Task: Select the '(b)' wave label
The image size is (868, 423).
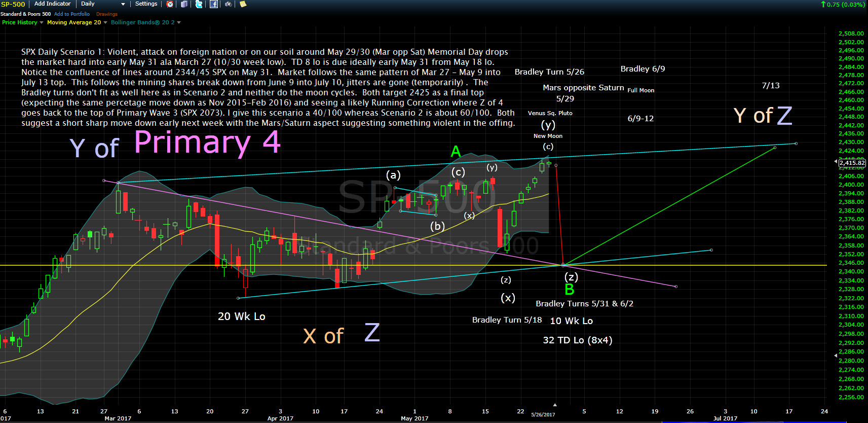Action: [437, 226]
